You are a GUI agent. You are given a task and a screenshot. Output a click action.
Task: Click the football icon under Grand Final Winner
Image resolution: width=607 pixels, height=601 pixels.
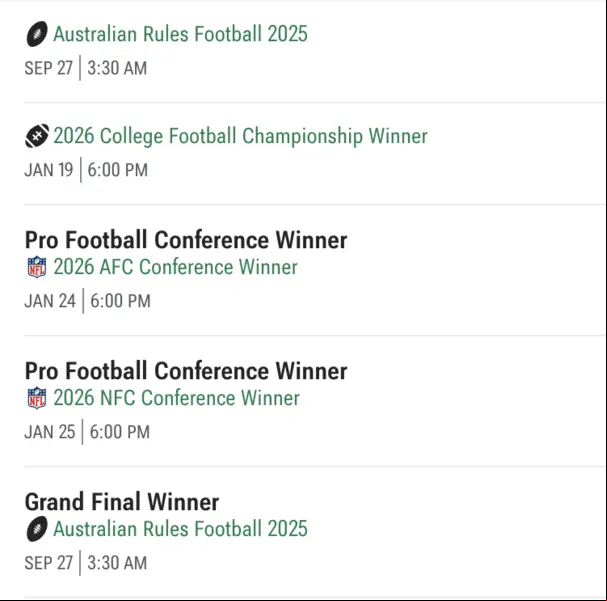click(x=37, y=529)
